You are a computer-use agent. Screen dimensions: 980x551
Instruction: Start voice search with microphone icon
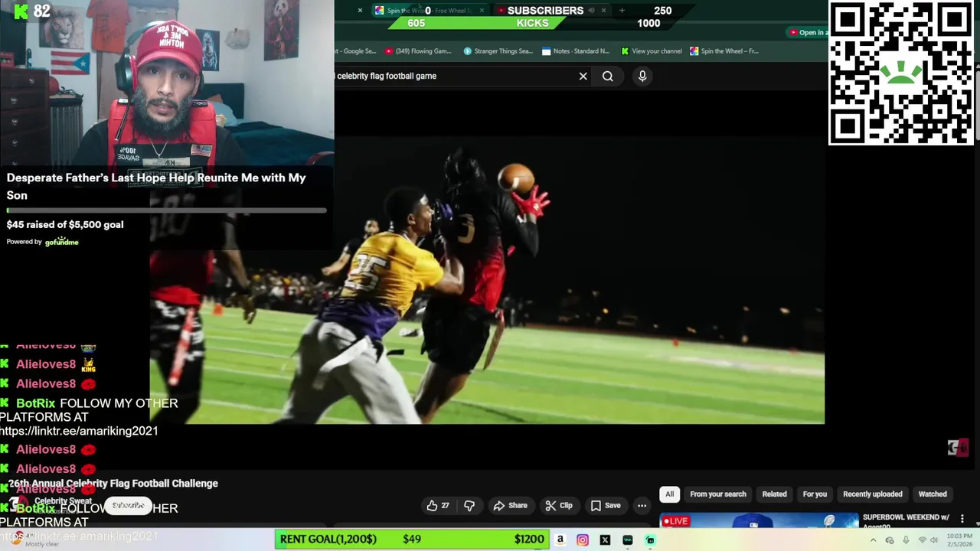(x=642, y=76)
